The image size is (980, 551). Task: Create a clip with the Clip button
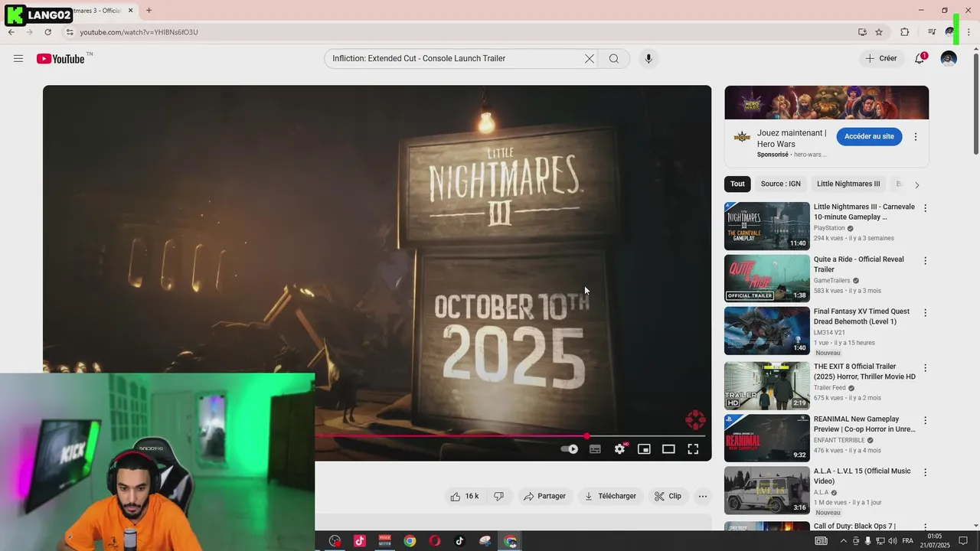(x=668, y=497)
